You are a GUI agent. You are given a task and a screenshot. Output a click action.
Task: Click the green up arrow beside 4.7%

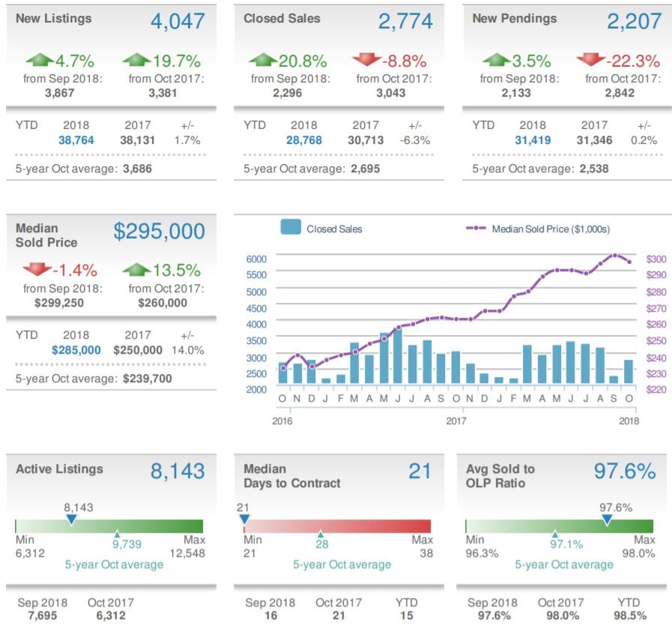point(40,61)
